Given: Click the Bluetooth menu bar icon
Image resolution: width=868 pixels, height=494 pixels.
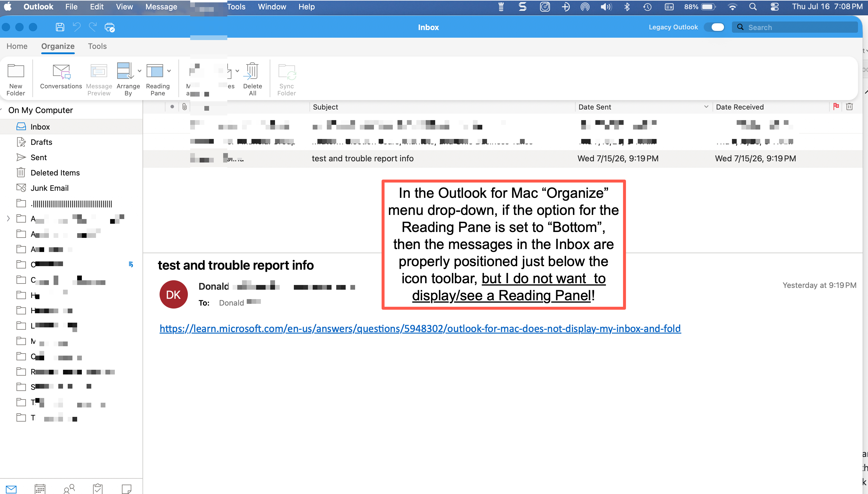Looking at the screenshot, I should 627,7.
